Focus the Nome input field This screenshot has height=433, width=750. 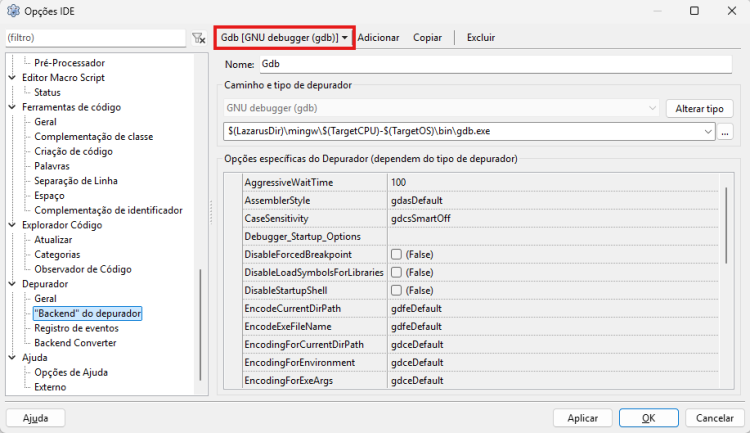coord(496,64)
